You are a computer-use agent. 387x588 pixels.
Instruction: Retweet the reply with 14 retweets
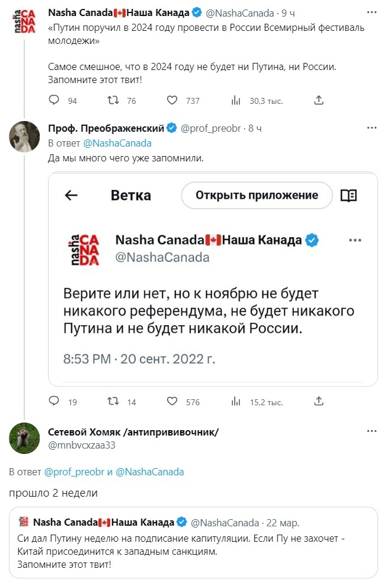(x=112, y=401)
